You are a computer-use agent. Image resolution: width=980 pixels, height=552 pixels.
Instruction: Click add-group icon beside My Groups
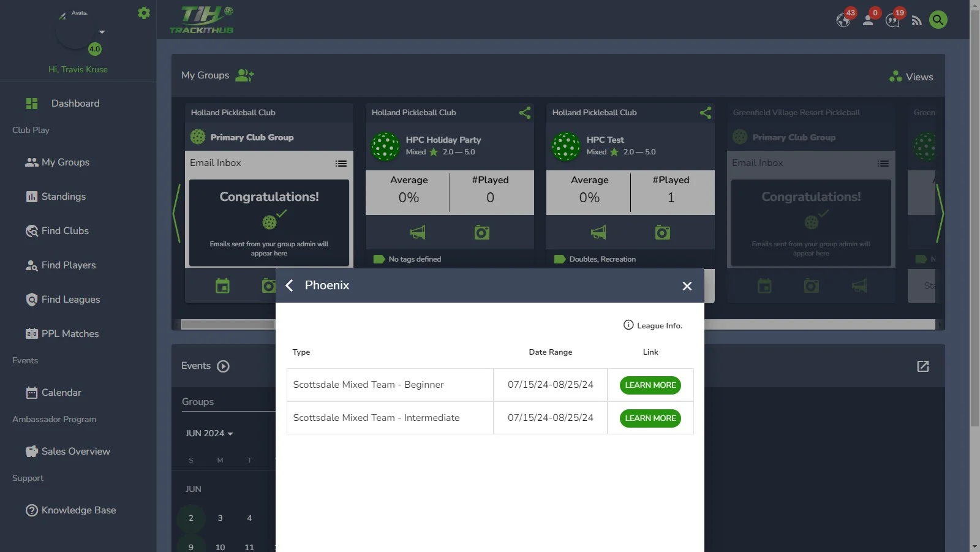point(245,75)
